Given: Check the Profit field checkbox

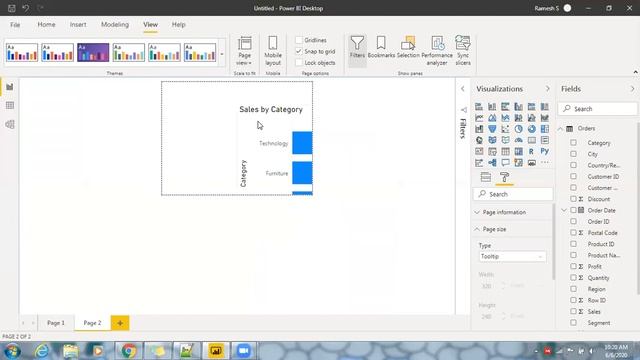Looking at the screenshot, I should 573,267.
